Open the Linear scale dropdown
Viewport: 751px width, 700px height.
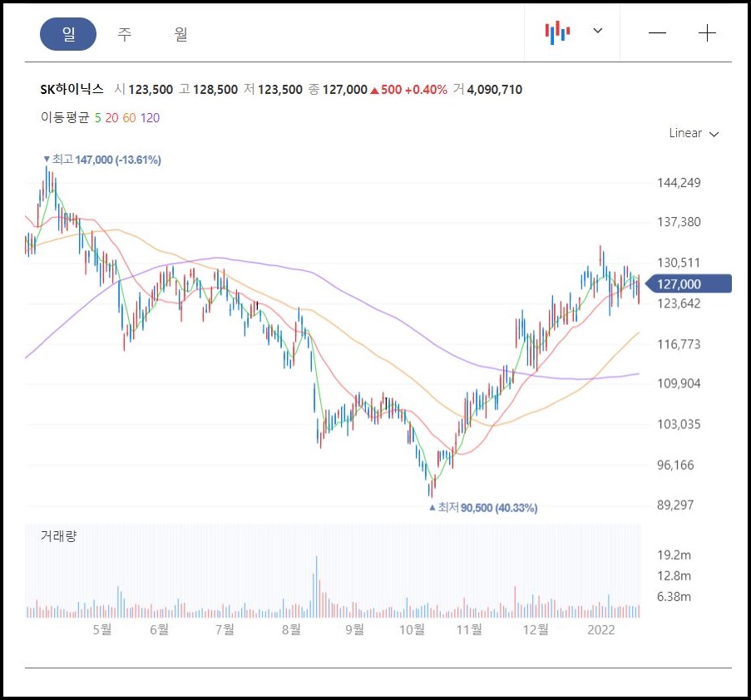click(x=694, y=133)
